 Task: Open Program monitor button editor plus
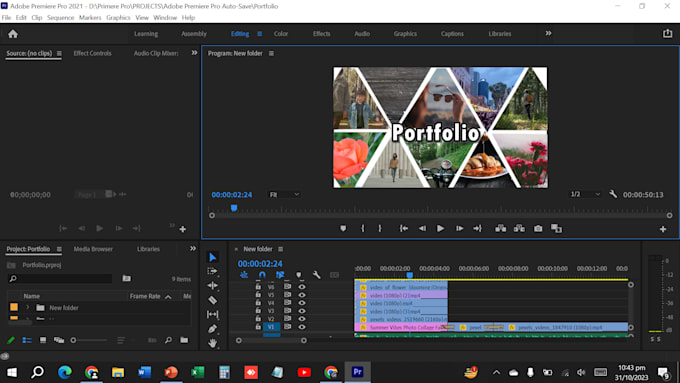coord(663,229)
